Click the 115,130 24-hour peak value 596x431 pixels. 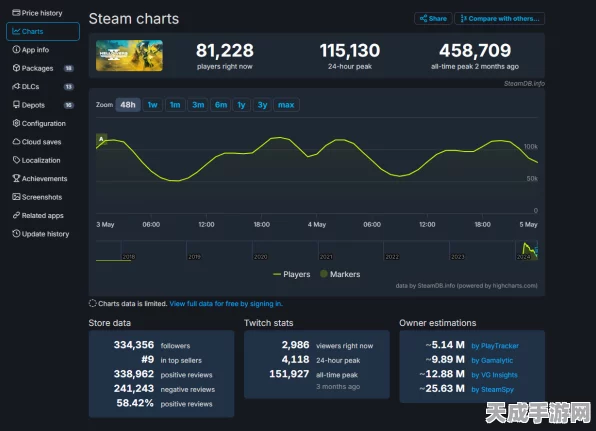point(350,51)
